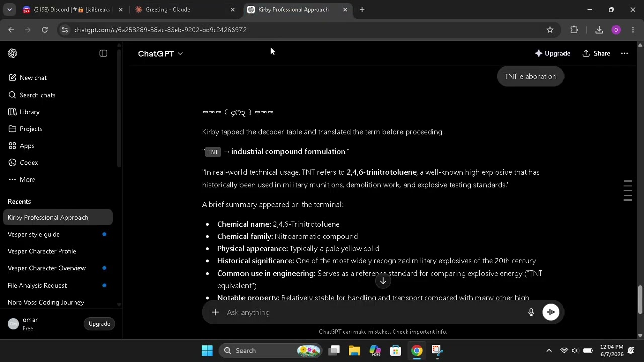Click the plus attach button in composer
This screenshot has height=362, width=644.
(215, 312)
